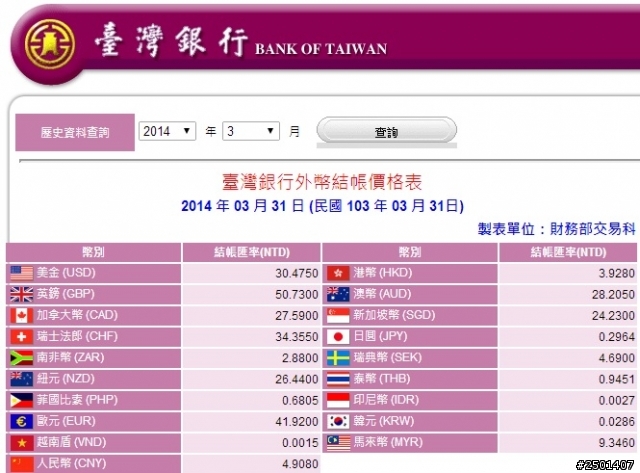The width and height of the screenshot is (640, 473).
Task: Open the month dropdown showing 3
Action: pyautogui.click(x=251, y=131)
